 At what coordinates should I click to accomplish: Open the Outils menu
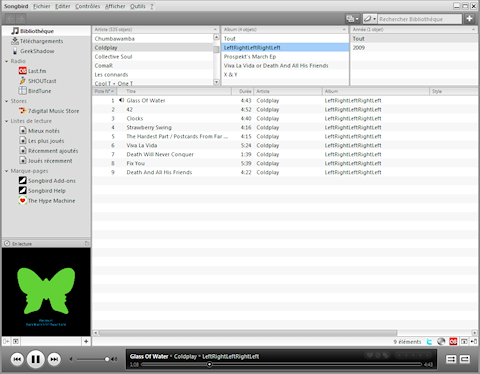(x=138, y=6)
